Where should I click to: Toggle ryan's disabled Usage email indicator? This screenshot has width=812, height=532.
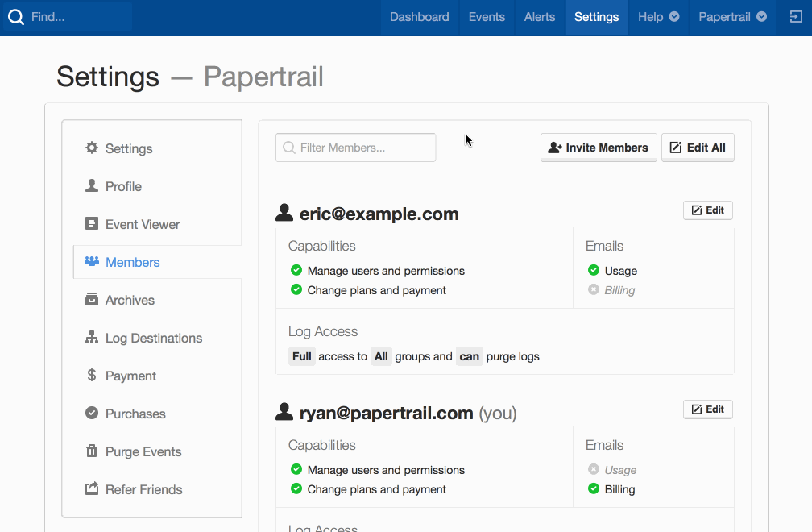click(x=594, y=469)
